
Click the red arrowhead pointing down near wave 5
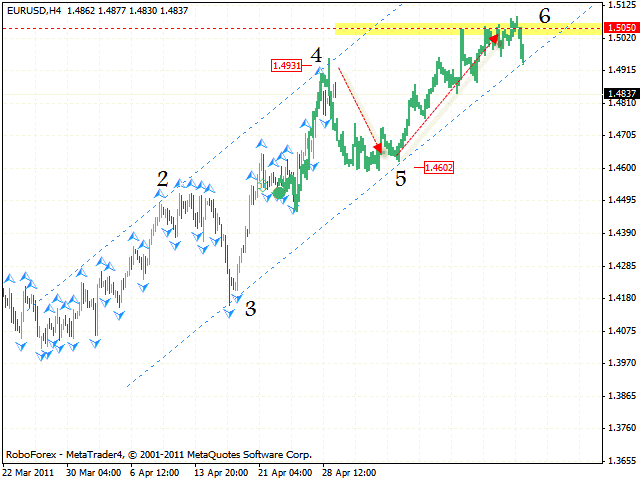[x=377, y=149]
